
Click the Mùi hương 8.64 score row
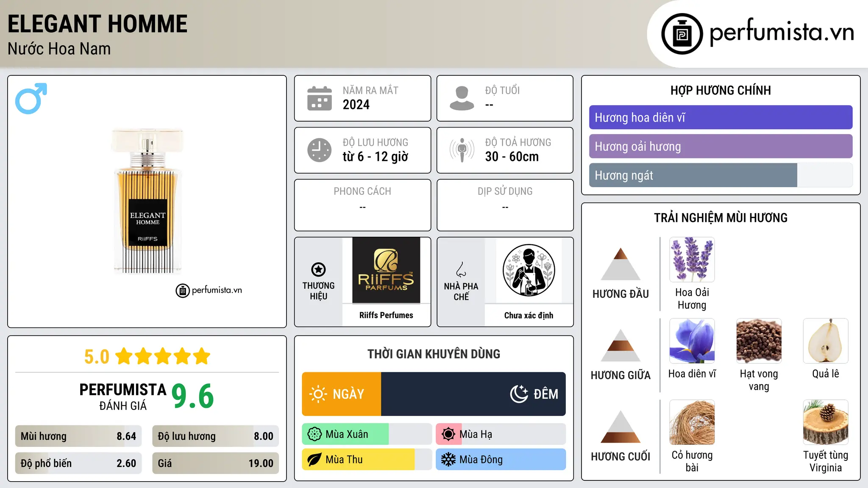pyautogui.click(x=78, y=436)
